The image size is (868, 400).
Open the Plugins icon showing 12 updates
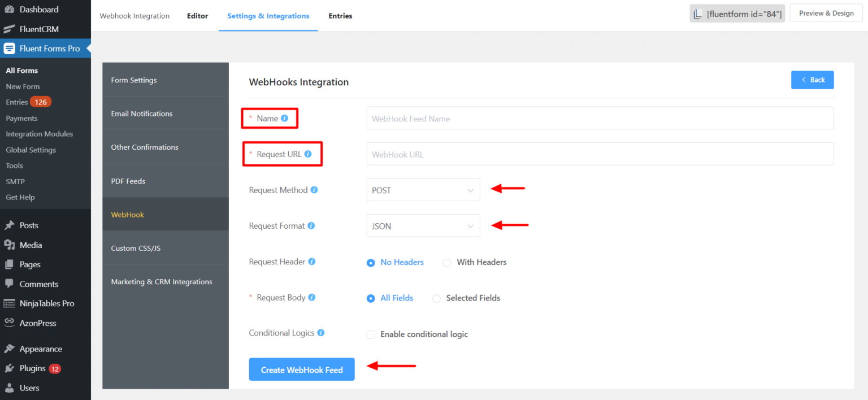pyautogui.click(x=10, y=368)
